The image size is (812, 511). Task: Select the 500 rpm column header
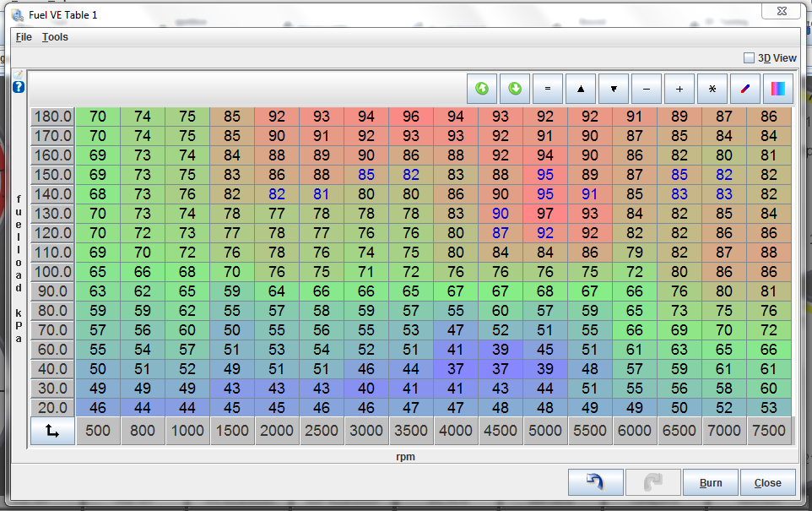[x=98, y=431]
